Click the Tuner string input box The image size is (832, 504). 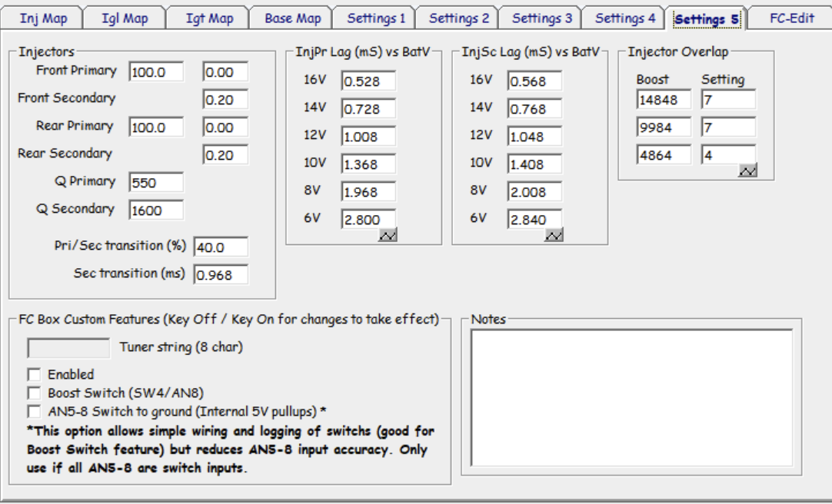pos(68,348)
